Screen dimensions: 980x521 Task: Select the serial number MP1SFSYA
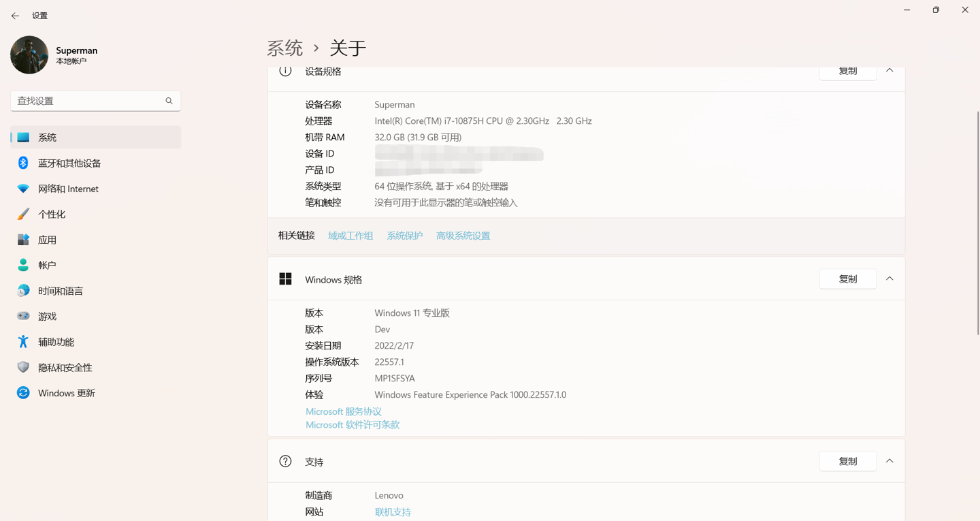point(395,379)
